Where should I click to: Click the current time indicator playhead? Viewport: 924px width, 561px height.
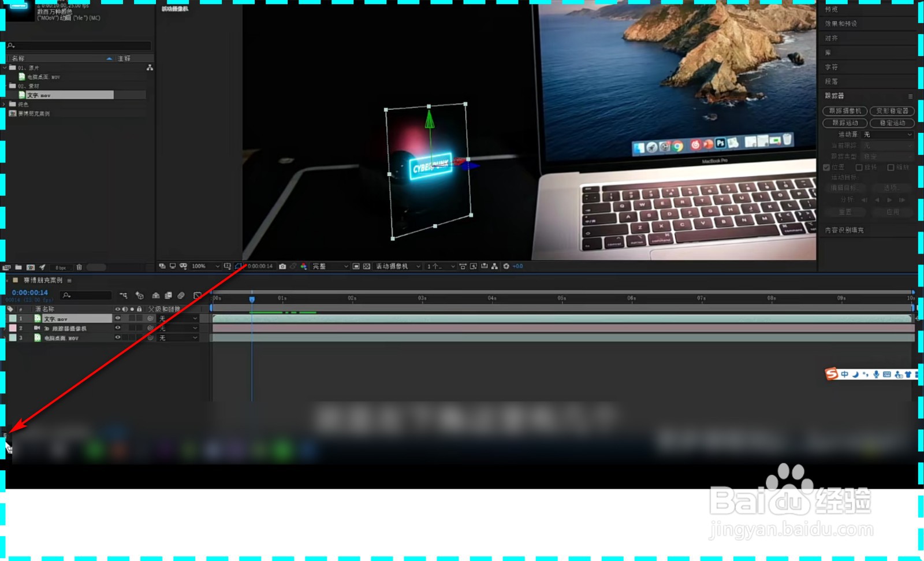[252, 299]
